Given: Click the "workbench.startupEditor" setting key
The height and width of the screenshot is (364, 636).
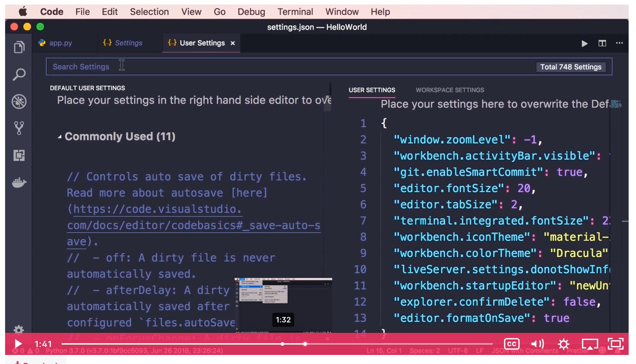Looking at the screenshot, I should click(475, 286).
